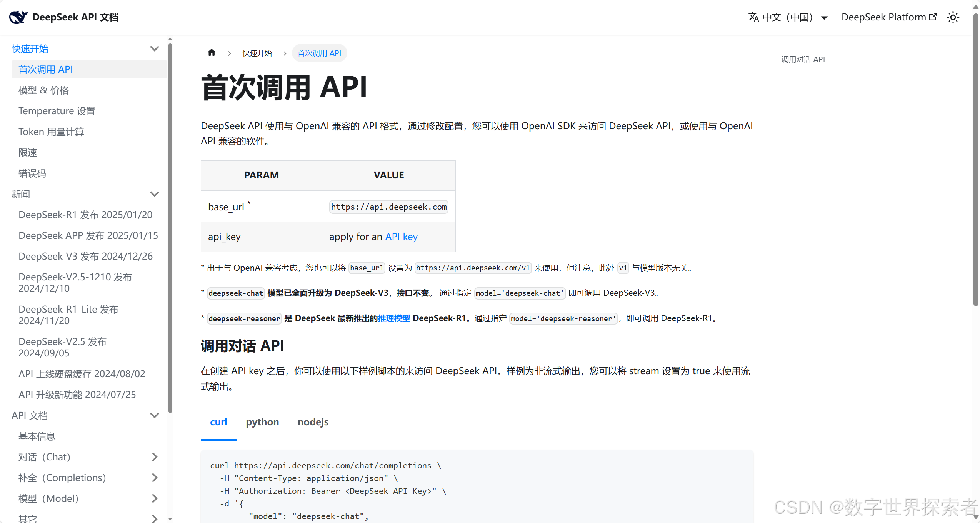
Task: Click external link icon beside DeepSeek Platform
Action: pos(933,17)
